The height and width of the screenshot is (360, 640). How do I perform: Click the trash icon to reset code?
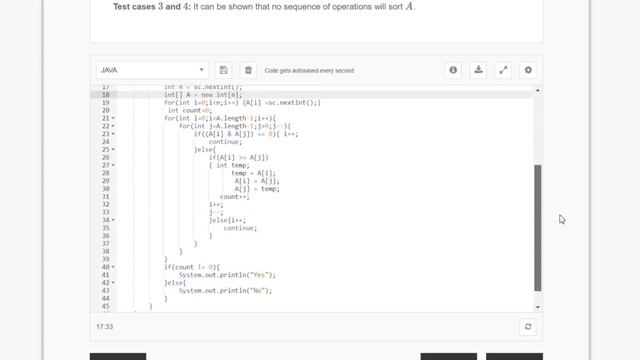248,70
